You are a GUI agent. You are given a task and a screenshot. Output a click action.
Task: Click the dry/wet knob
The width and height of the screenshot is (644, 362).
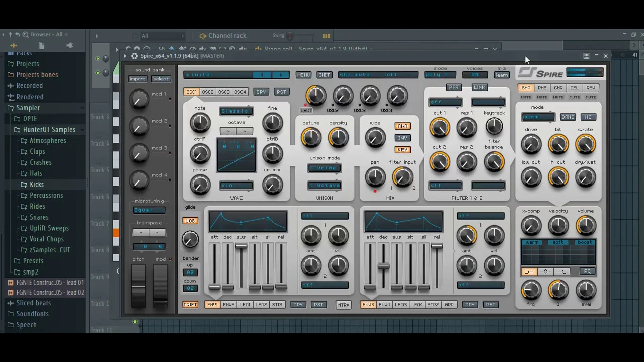(585, 177)
